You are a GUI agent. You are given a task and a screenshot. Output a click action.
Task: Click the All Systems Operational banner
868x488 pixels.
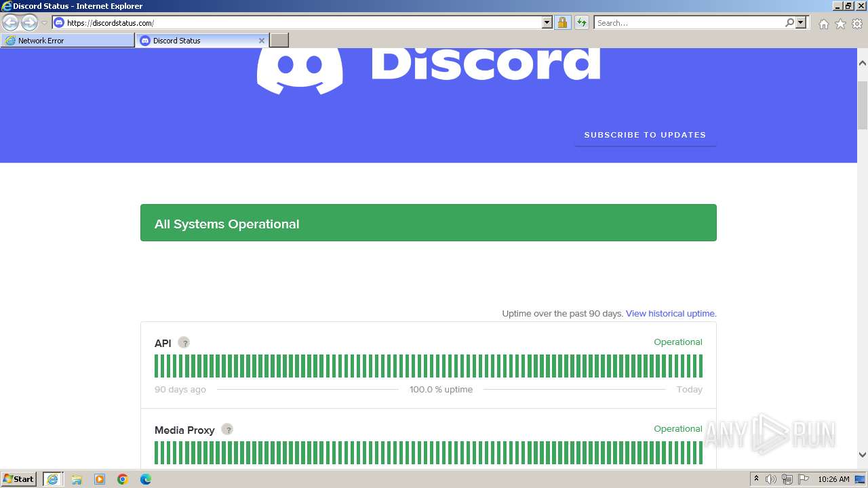(429, 223)
